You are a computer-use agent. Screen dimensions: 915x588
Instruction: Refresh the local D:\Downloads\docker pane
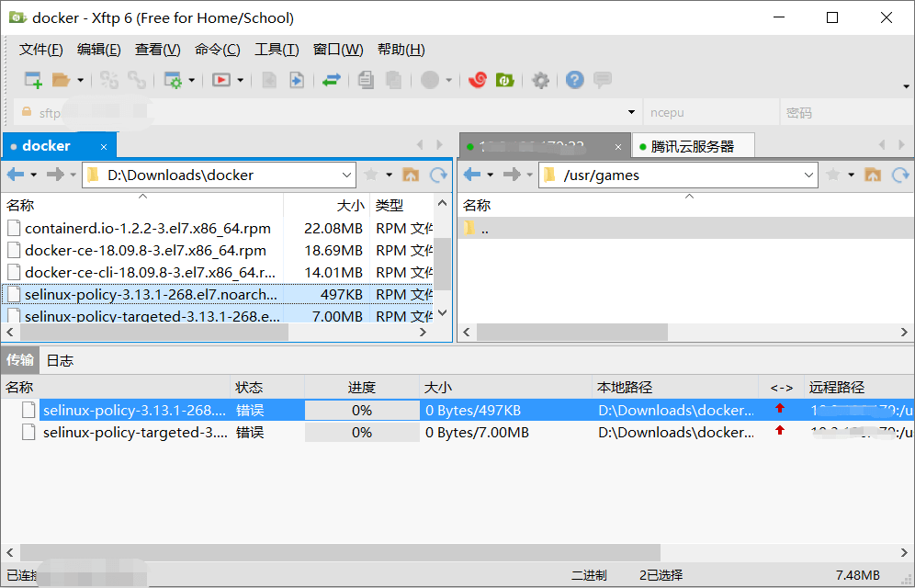(x=438, y=175)
